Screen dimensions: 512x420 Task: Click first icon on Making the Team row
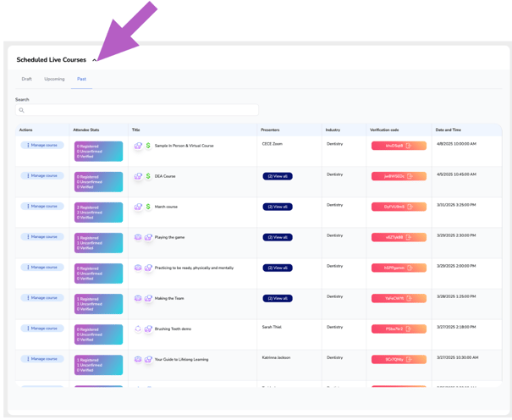[x=138, y=298]
